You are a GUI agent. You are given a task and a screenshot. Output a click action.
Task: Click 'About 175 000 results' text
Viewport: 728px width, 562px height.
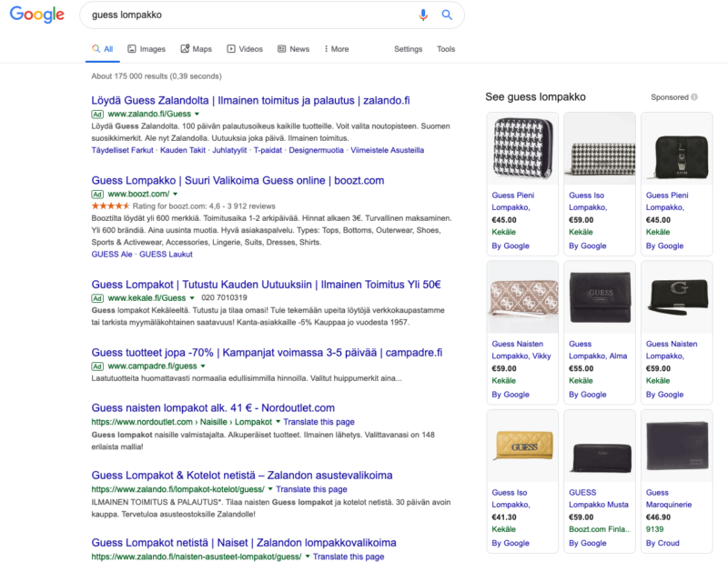(x=157, y=76)
